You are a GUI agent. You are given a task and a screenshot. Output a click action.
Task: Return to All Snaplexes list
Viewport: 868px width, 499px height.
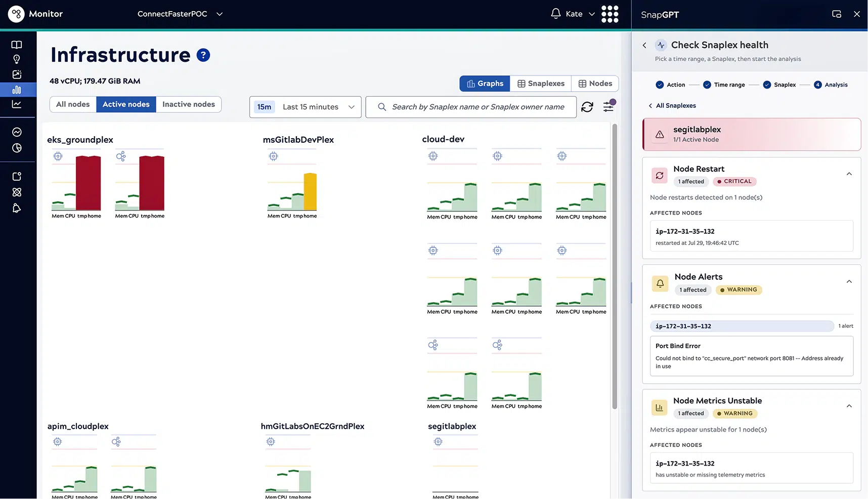click(x=672, y=106)
